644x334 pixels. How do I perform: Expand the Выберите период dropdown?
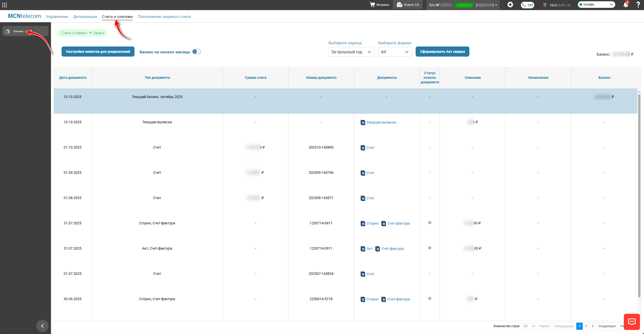[x=351, y=52]
